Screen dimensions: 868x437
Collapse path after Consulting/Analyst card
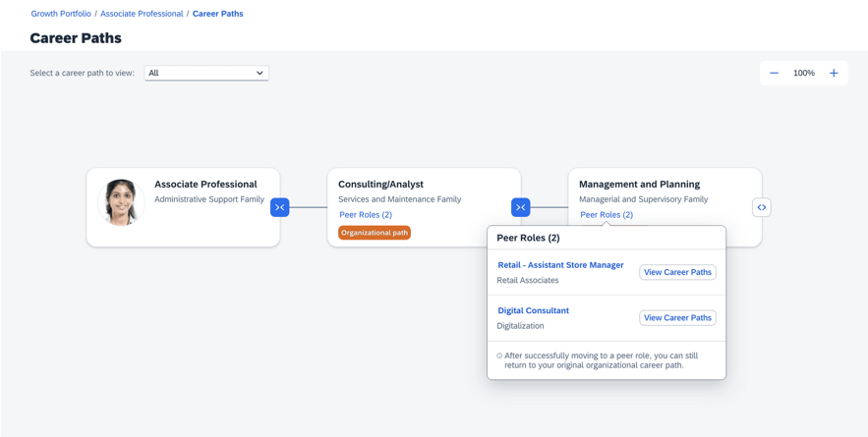[x=521, y=207]
